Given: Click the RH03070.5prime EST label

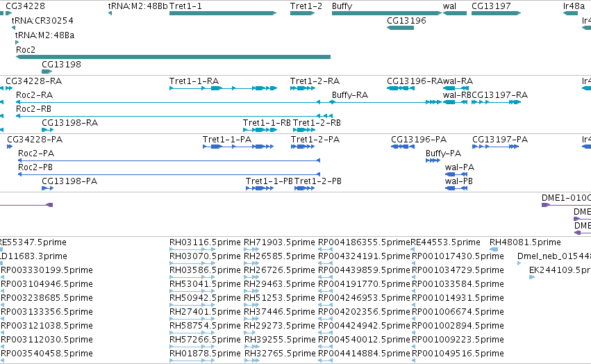Looking at the screenshot, I should pos(205,256).
